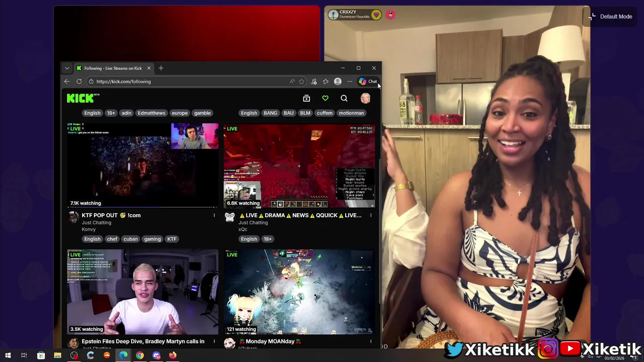
Task: Select the BAU tag
Action: pyautogui.click(x=288, y=113)
